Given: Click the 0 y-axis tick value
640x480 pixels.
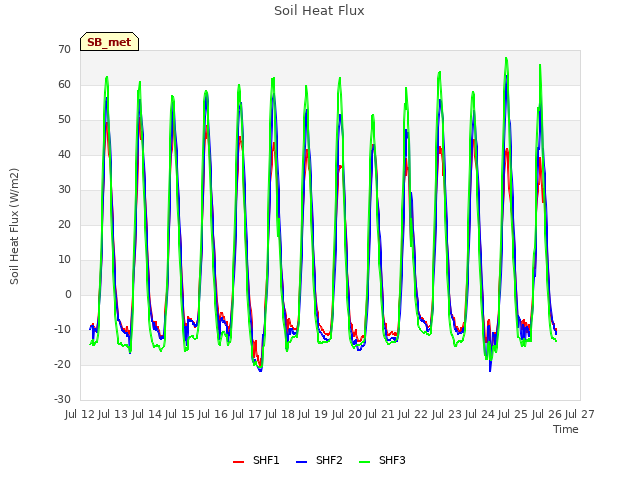Looking at the screenshot, I should click(x=68, y=294).
